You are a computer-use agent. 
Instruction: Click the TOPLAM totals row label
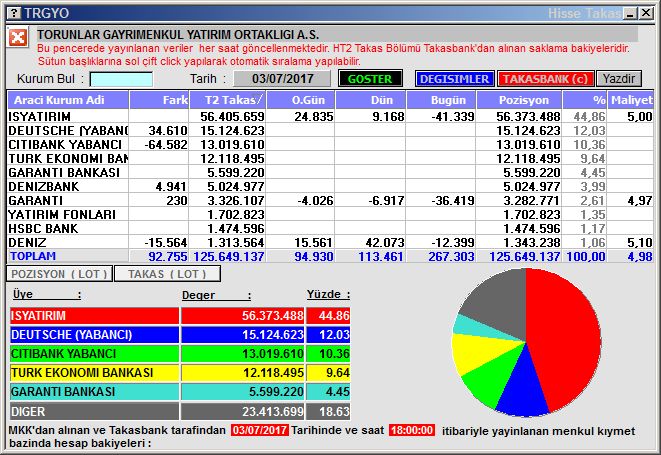[33, 256]
